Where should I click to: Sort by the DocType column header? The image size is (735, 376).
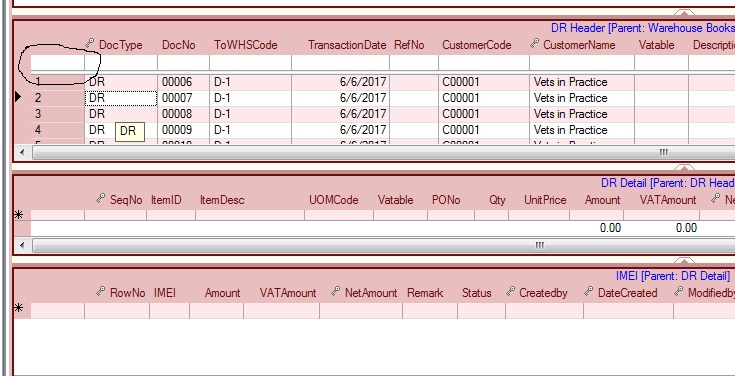(120, 45)
